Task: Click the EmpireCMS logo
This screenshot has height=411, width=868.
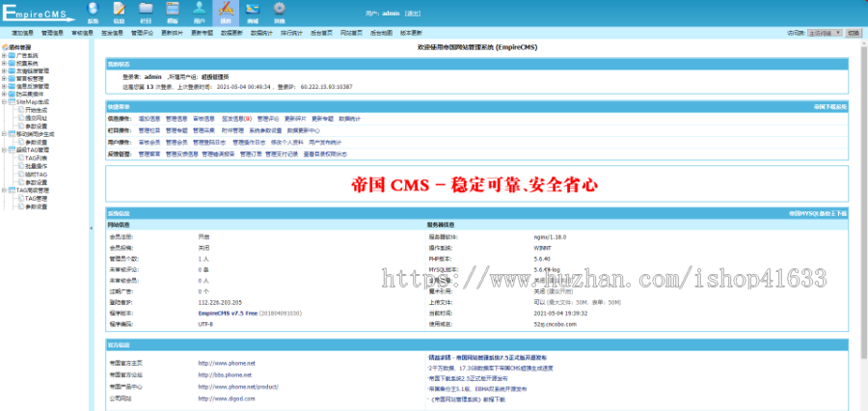Action: pyautogui.click(x=38, y=13)
